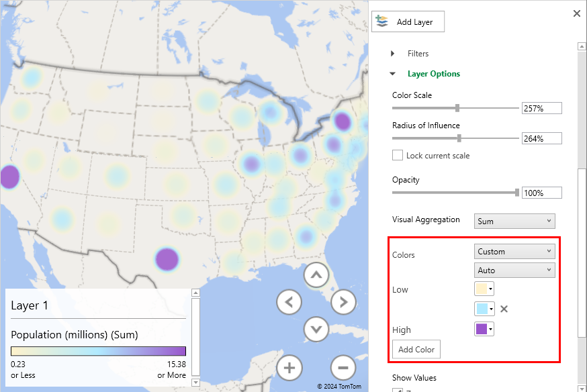Viewport: 587px width, 392px height.
Task: Open the light blue middle color picker
Action: 484,309
